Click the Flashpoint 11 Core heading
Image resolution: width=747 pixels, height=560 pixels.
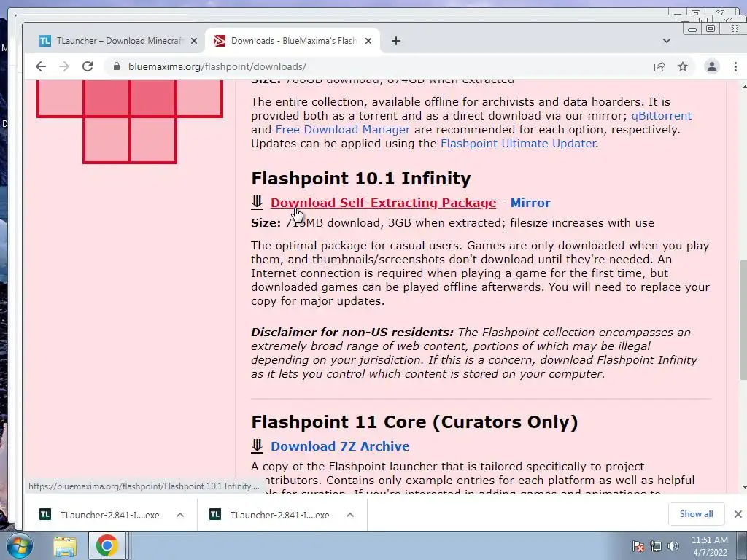[414, 422]
